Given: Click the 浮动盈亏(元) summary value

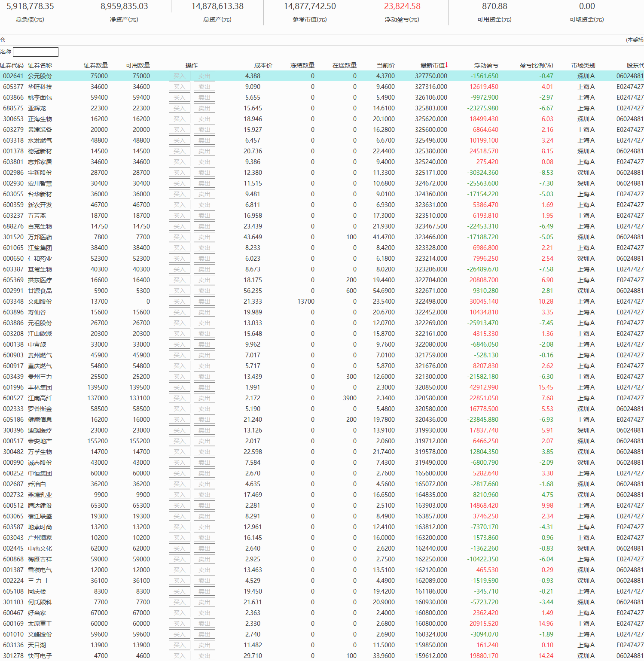Looking at the screenshot, I should point(402,6).
